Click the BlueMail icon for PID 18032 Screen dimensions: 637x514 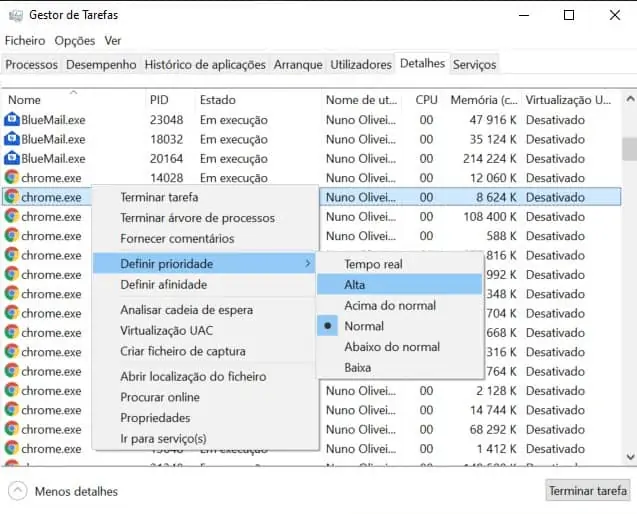pyautogui.click(x=12, y=139)
